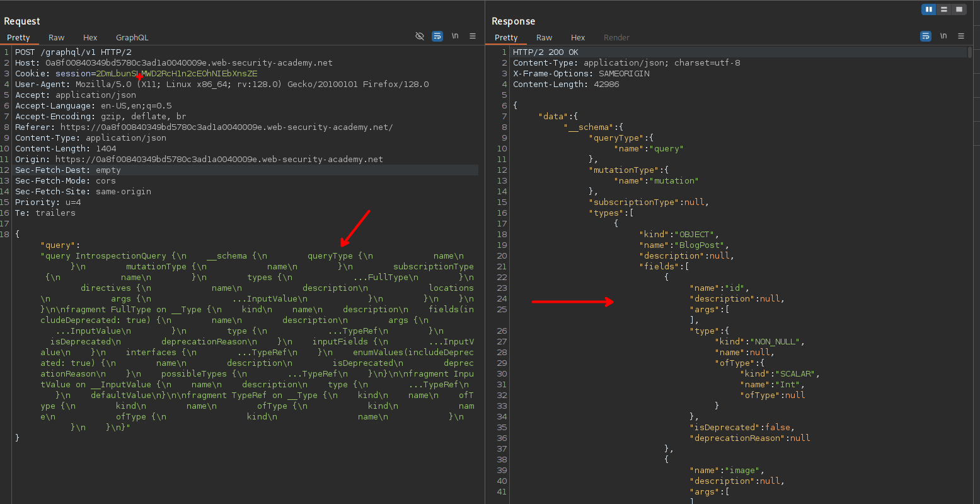
Task: Open the Request Hex tab
Action: 90,38
